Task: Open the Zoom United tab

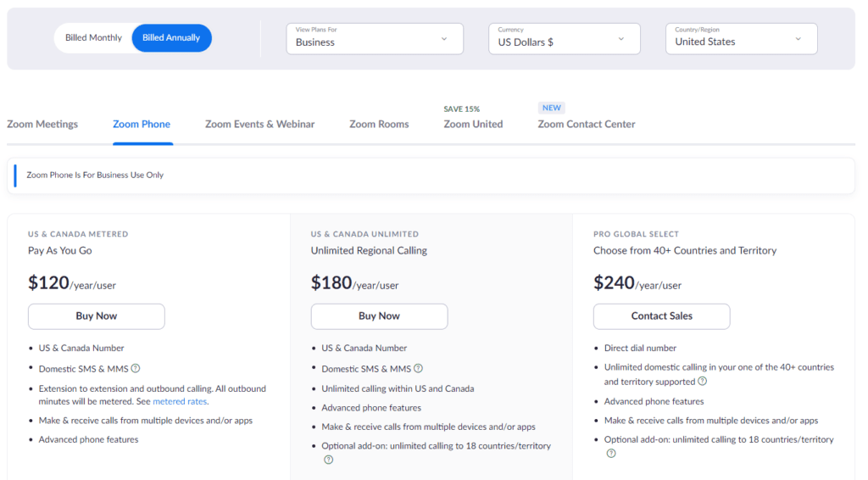Action: tap(473, 124)
